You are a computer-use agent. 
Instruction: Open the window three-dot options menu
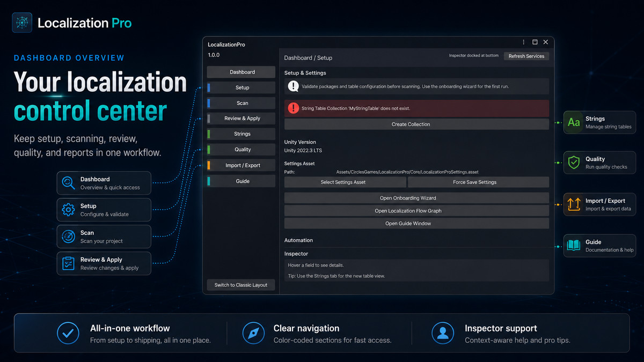point(524,42)
